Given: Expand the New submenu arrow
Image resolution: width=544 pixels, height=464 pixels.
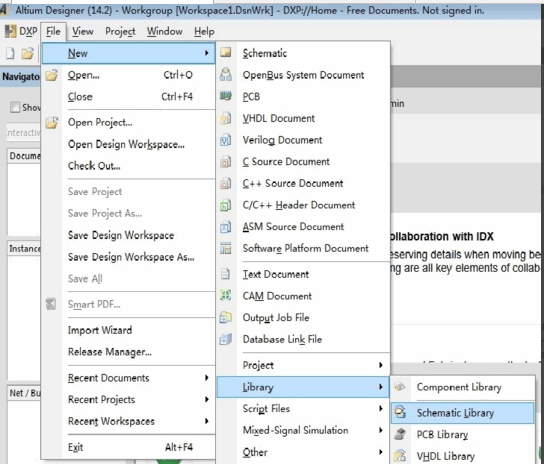Looking at the screenshot, I should click(206, 53).
